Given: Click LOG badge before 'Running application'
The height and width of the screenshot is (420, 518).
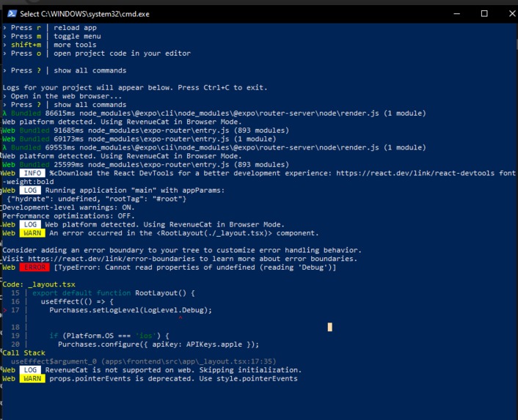Looking at the screenshot, I should 30,191.
